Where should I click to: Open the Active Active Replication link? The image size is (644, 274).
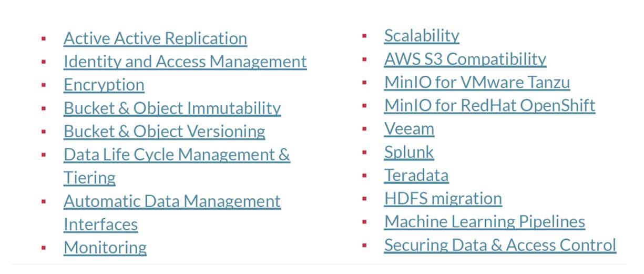pyautogui.click(x=155, y=38)
